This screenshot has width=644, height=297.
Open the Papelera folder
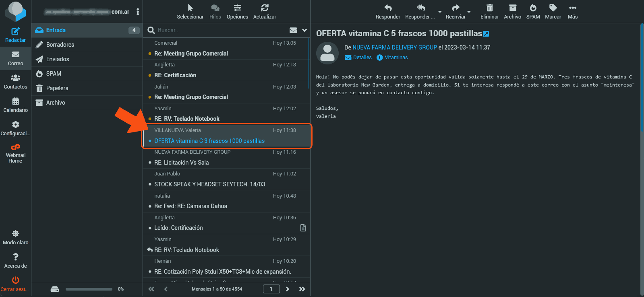coord(57,88)
